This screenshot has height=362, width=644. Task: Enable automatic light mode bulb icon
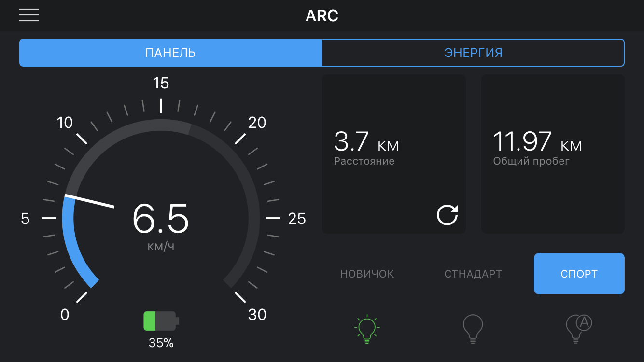click(x=578, y=329)
